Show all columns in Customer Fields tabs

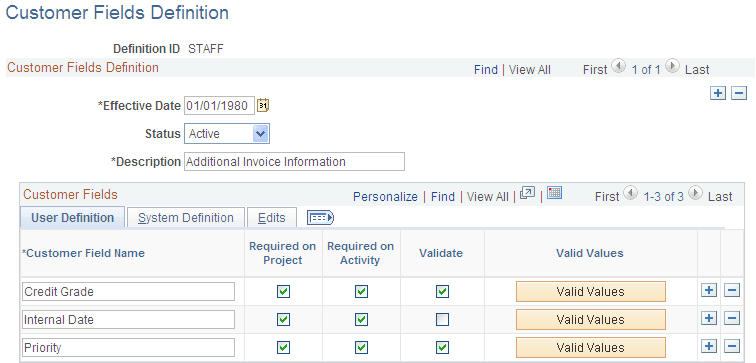click(x=321, y=218)
